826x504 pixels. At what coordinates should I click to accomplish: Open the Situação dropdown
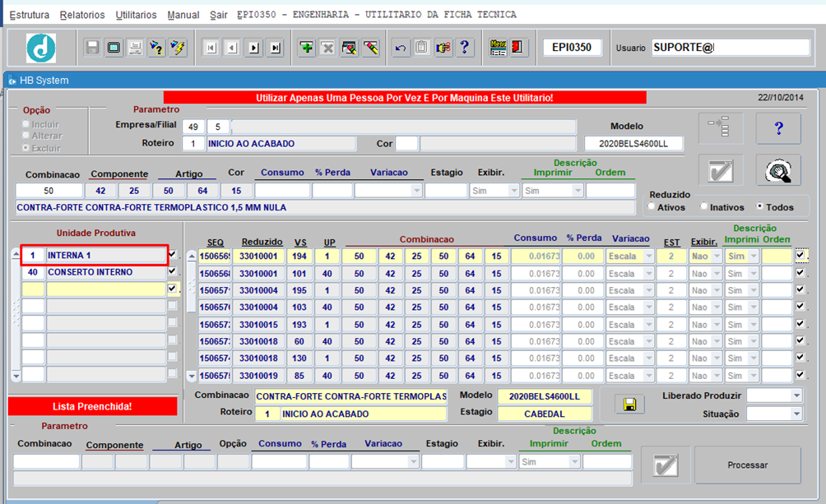point(796,414)
